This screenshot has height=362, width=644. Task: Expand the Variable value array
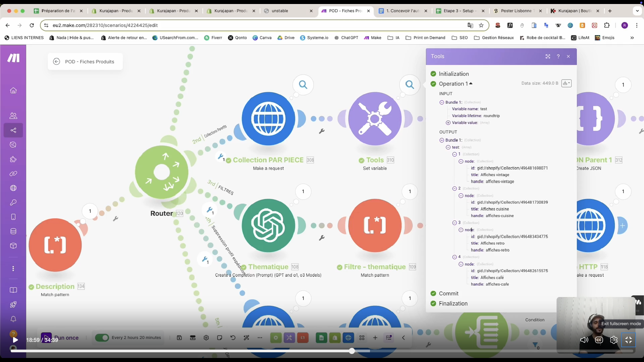448,123
